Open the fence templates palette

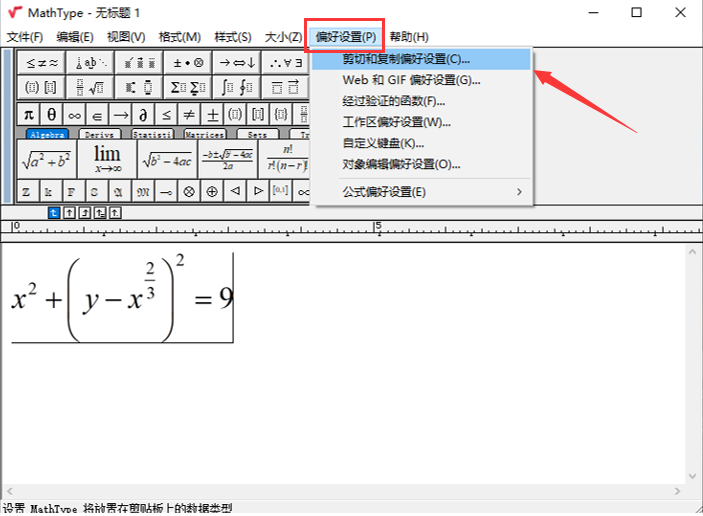point(42,87)
